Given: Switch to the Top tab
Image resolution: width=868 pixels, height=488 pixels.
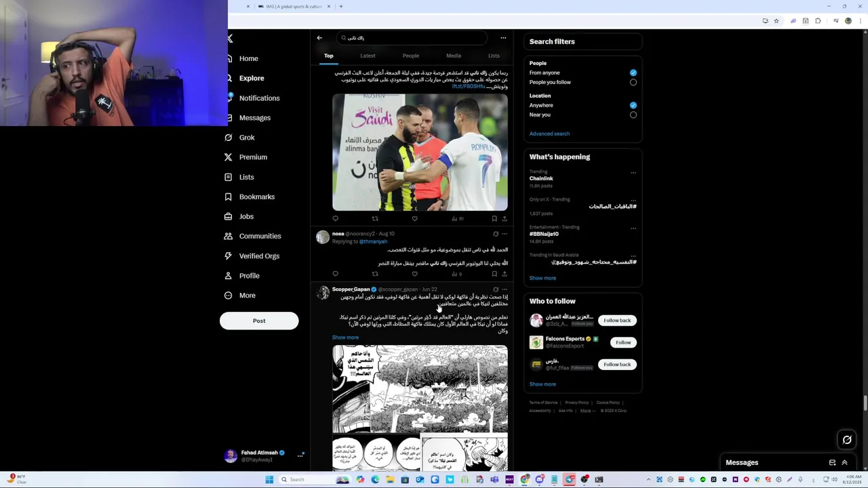Looking at the screenshot, I should (328, 56).
